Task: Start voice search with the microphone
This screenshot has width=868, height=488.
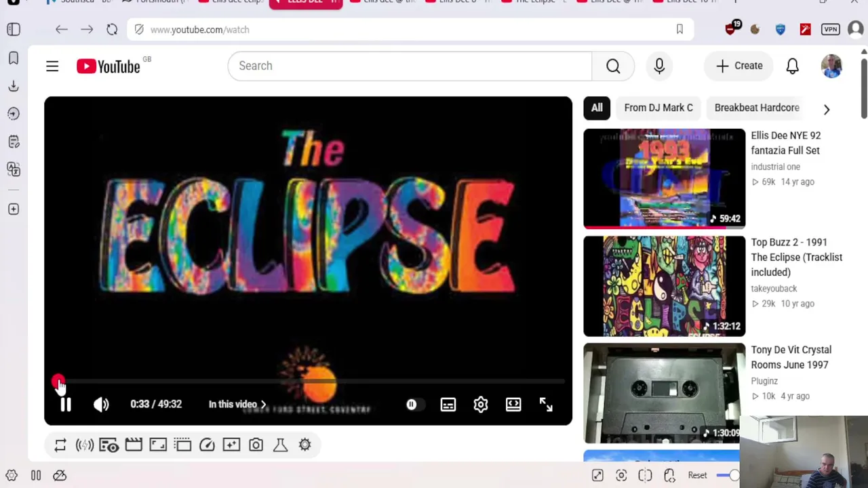Action: click(x=659, y=66)
